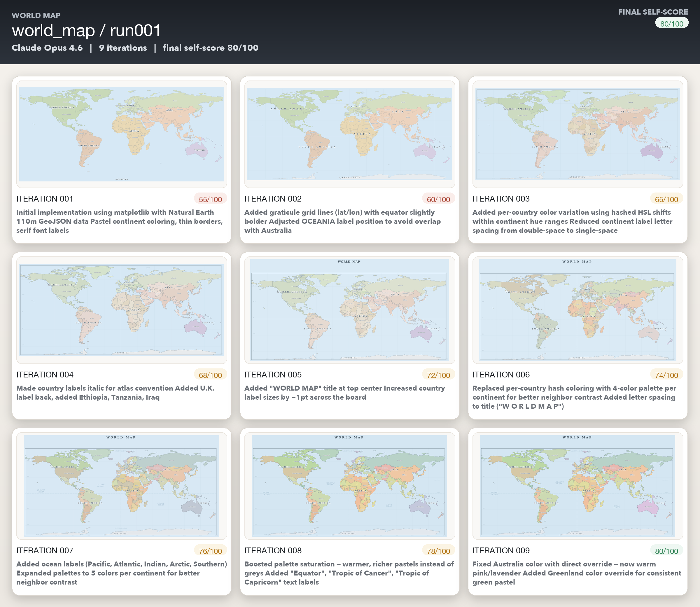
Task: Open Iteration 004 map thumbnail
Action: (x=122, y=310)
